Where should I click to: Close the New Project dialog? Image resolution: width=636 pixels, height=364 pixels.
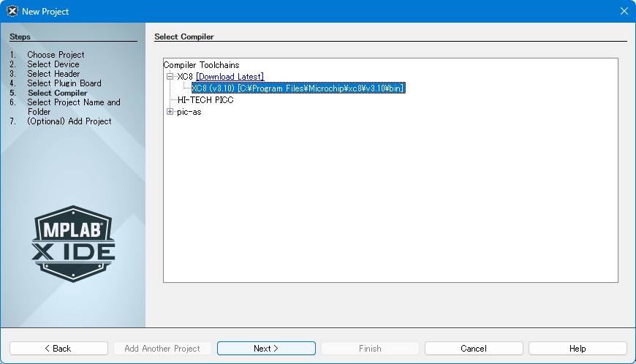click(624, 11)
